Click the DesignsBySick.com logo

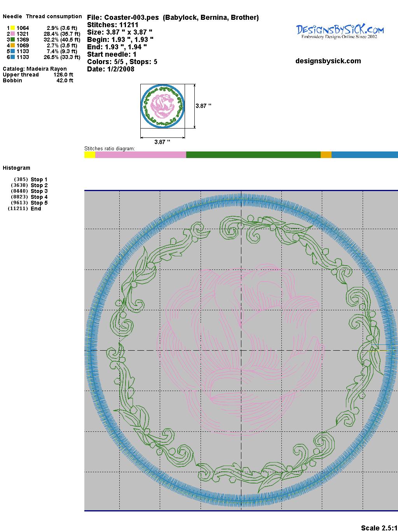(340, 31)
